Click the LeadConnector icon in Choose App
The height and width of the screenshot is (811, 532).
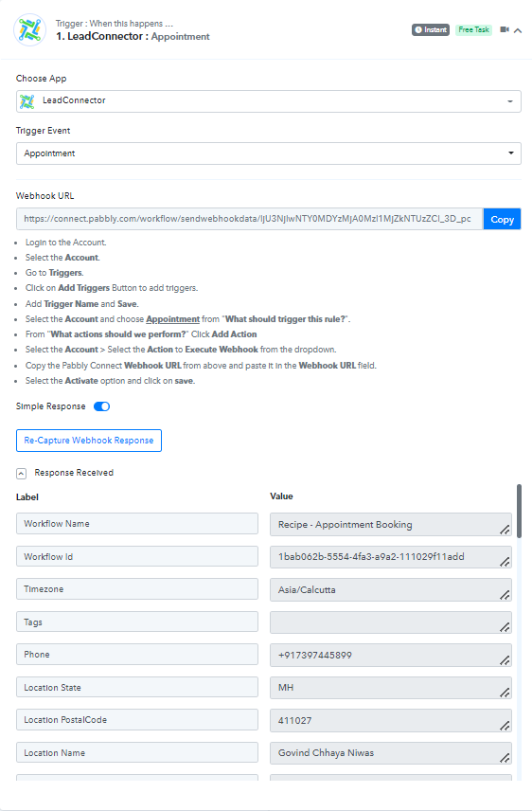click(x=27, y=101)
